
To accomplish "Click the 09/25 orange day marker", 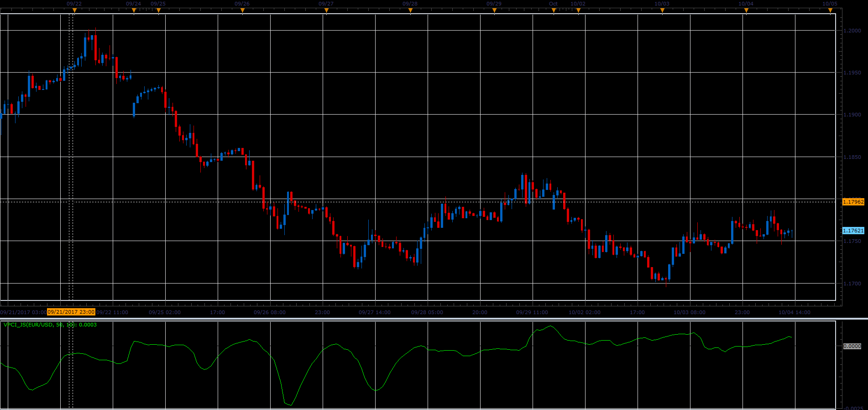I will [x=158, y=11].
